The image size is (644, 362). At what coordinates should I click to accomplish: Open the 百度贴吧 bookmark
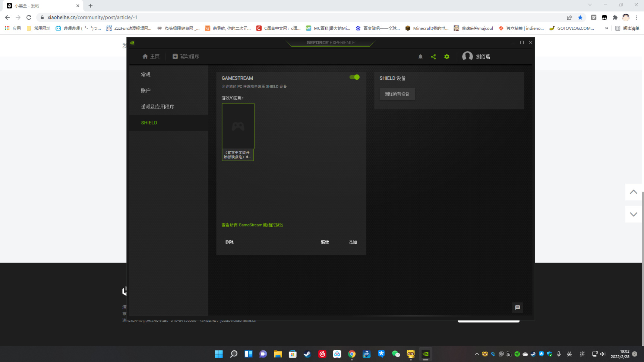(x=378, y=28)
